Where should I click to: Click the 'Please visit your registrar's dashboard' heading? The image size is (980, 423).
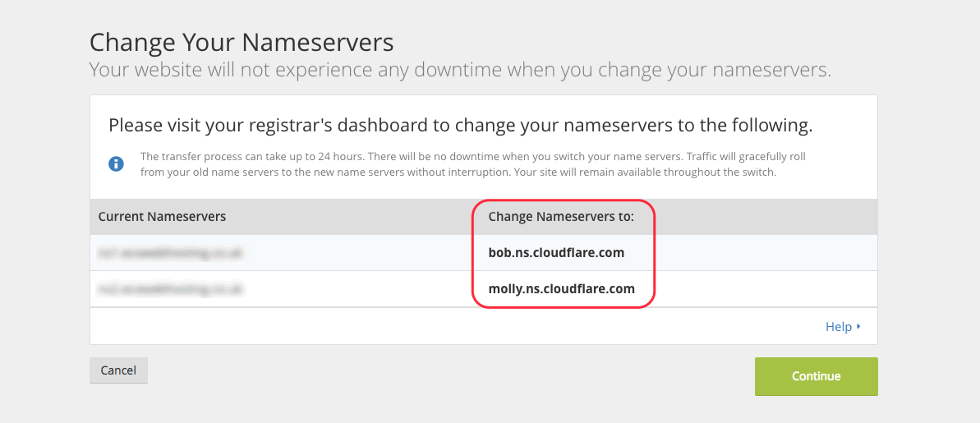point(461,126)
